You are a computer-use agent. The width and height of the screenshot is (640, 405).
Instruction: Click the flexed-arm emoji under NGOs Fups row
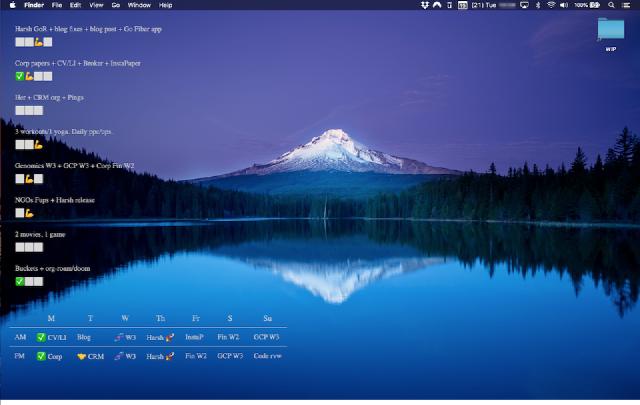(x=29, y=213)
